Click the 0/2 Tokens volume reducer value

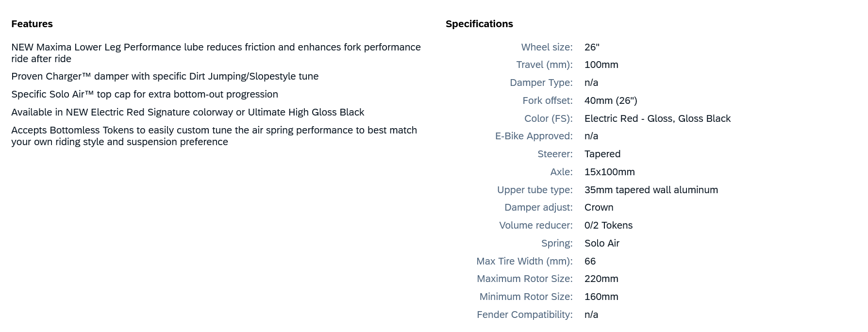608,225
